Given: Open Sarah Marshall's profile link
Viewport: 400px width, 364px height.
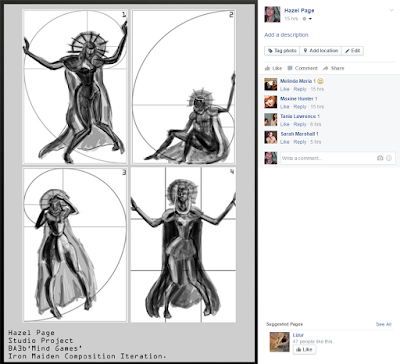Looking at the screenshot, I should 298,134.
